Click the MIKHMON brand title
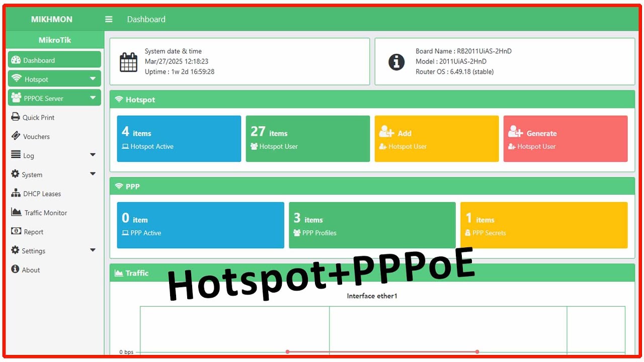Viewport: 644px width, 362px height. 52,19
